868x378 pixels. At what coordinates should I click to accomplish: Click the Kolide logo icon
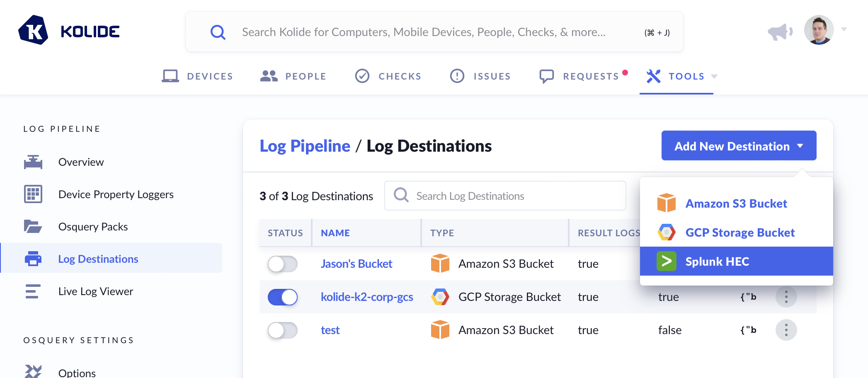tap(33, 30)
